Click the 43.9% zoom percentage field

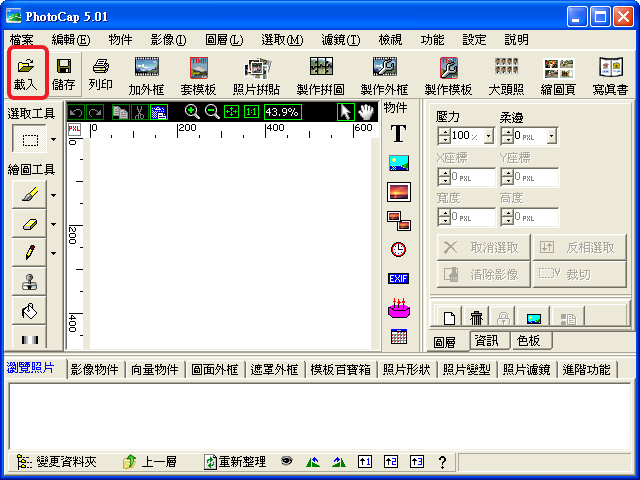coord(282,112)
